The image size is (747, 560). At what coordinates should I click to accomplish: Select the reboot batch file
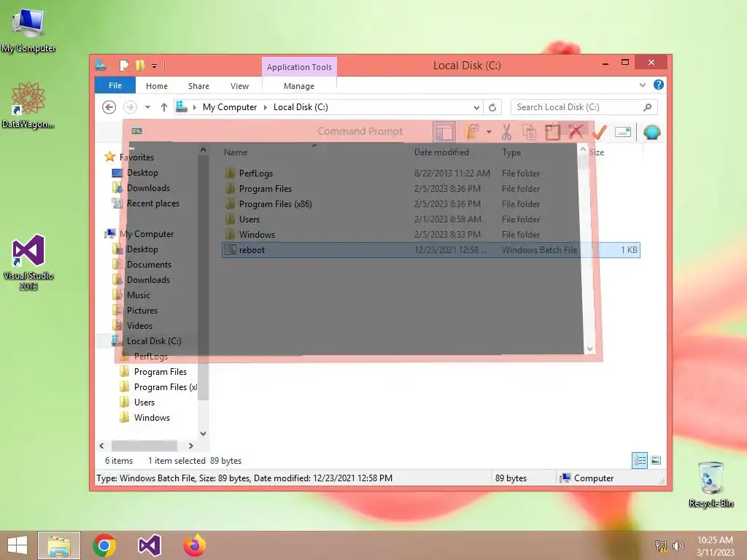pos(430,250)
